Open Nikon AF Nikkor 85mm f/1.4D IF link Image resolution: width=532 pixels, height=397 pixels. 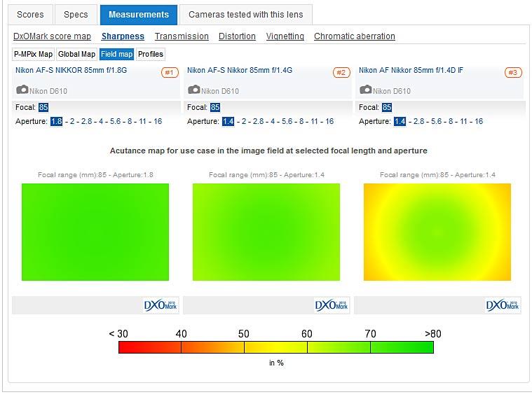tap(411, 70)
